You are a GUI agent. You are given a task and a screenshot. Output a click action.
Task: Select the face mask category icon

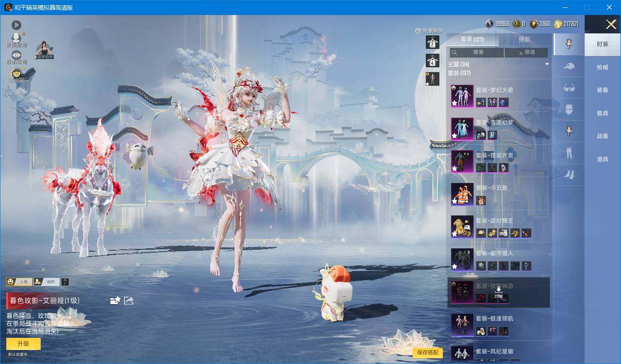[569, 109]
